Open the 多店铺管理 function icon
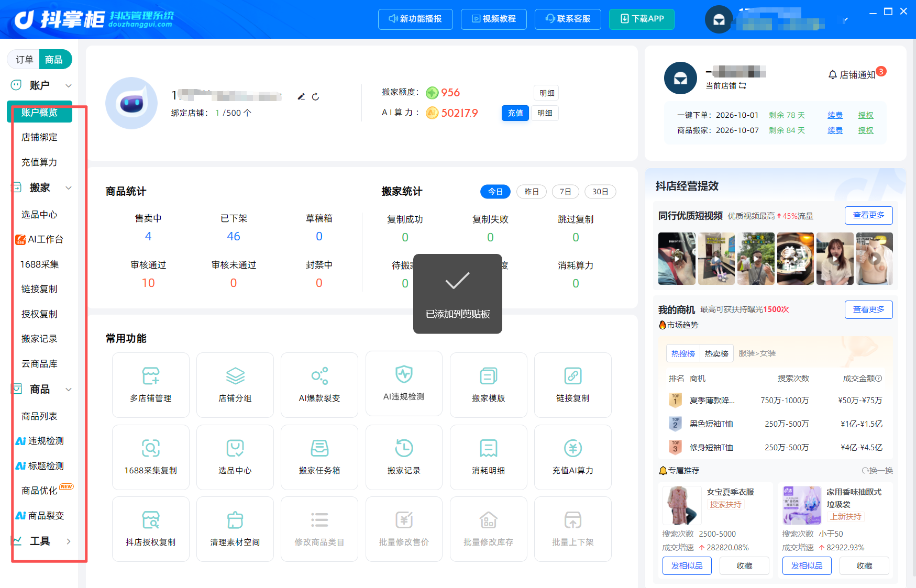This screenshot has height=588, width=916. [151, 376]
